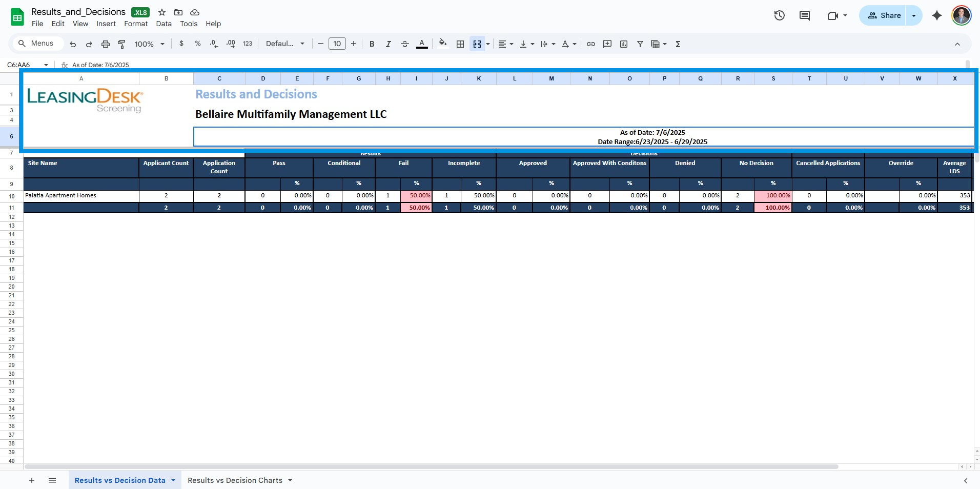Switch to the Results vs Decision Charts tab
Viewport: 980px width, 489px height.
(235, 480)
